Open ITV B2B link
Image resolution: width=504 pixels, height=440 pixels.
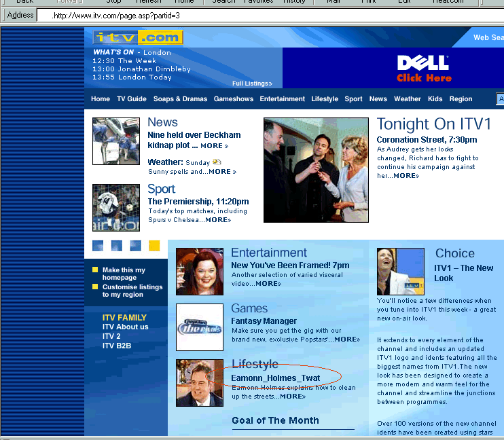(117, 346)
